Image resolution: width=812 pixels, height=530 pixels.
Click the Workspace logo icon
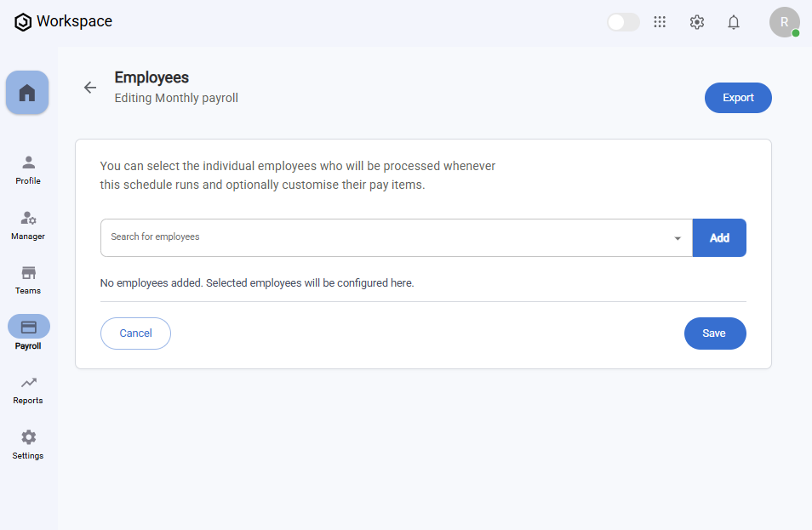[23, 22]
